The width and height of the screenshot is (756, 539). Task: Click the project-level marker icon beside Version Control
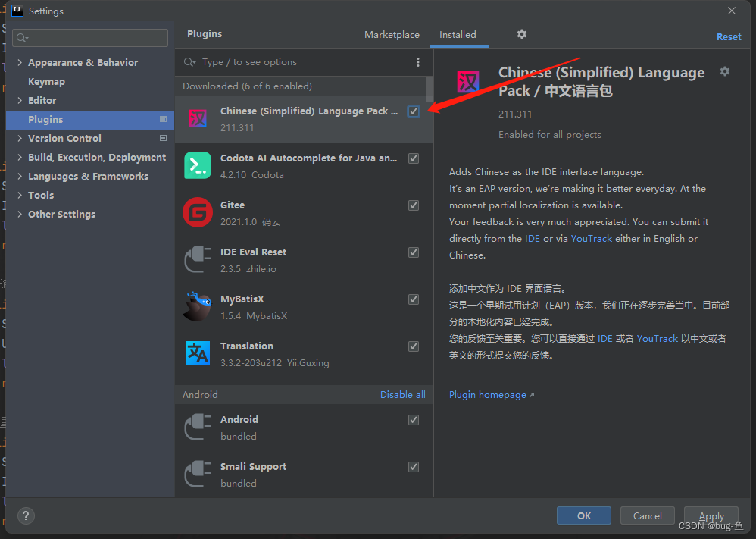[x=163, y=138]
